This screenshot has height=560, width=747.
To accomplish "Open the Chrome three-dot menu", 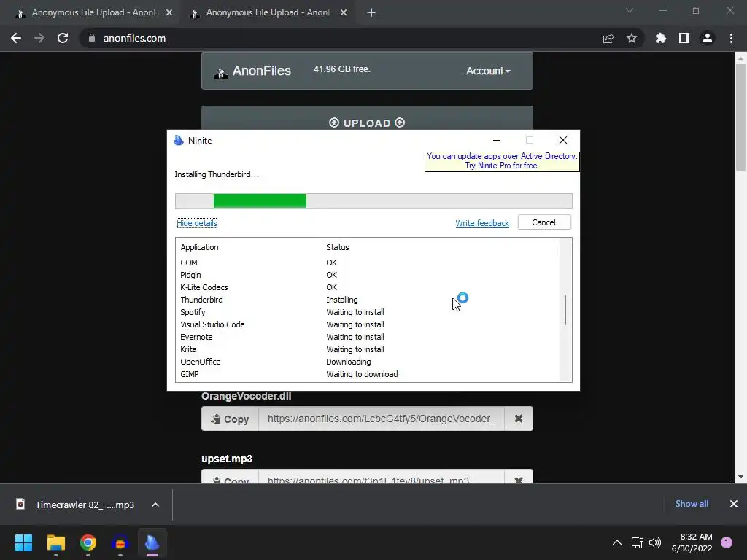I will click(x=731, y=38).
